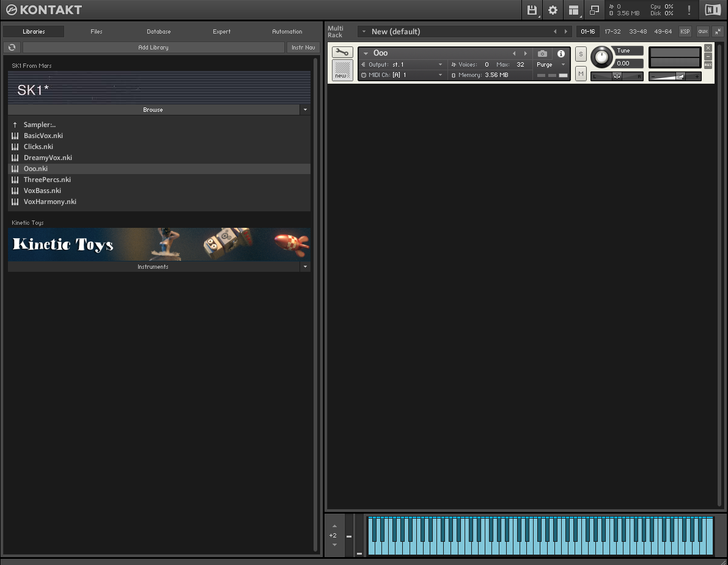Open Kinetic Toys library options arrow
The image size is (728, 565).
pyautogui.click(x=305, y=267)
